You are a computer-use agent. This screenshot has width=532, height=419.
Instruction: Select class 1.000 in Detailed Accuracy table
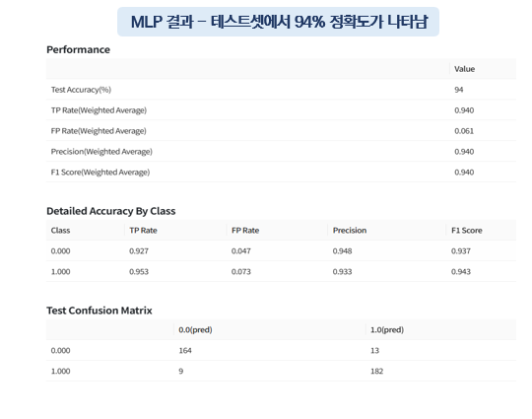pyautogui.click(x=60, y=272)
